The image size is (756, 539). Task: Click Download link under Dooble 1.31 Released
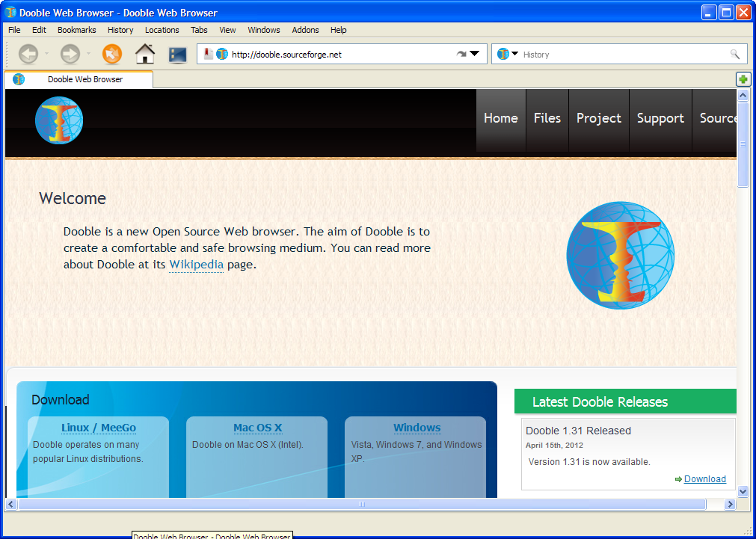[x=704, y=479]
